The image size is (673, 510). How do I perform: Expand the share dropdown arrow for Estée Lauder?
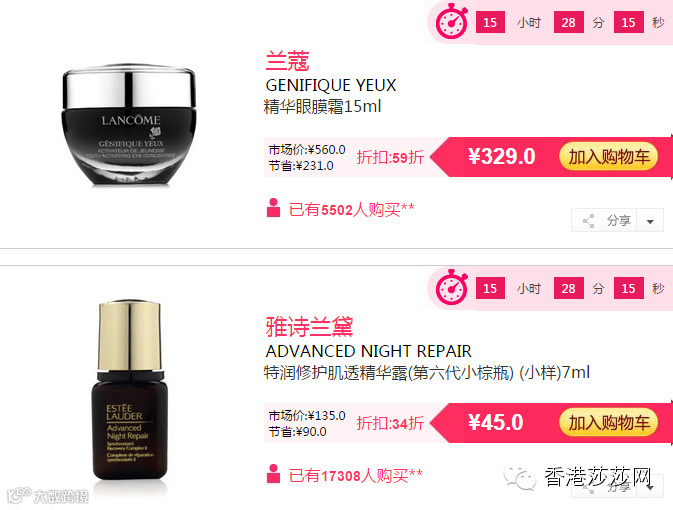(x=651, y=487)
